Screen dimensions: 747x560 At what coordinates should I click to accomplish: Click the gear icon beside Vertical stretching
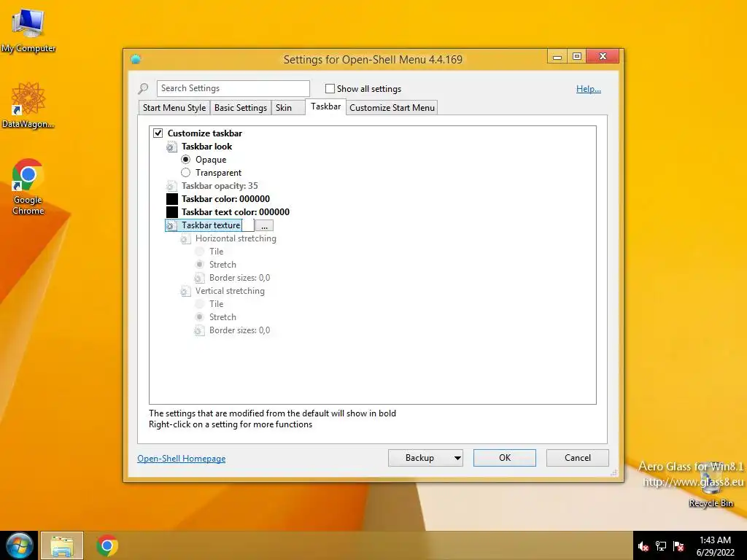point(185,291)
